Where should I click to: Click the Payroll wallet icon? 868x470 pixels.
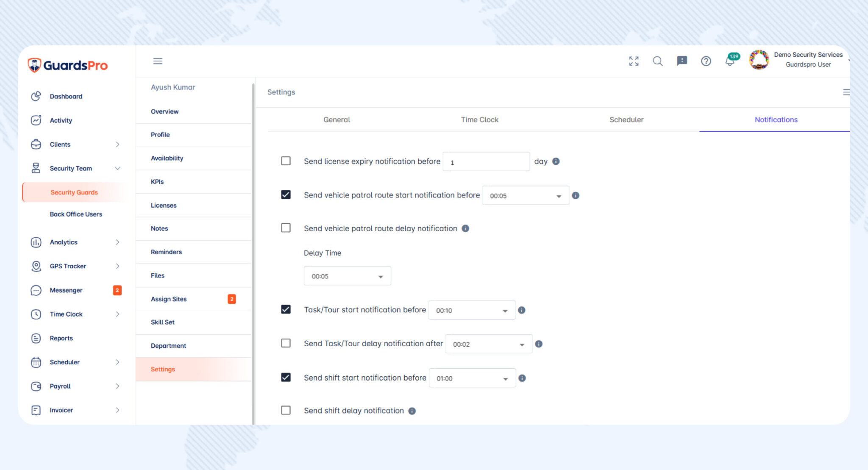point(36,386)
